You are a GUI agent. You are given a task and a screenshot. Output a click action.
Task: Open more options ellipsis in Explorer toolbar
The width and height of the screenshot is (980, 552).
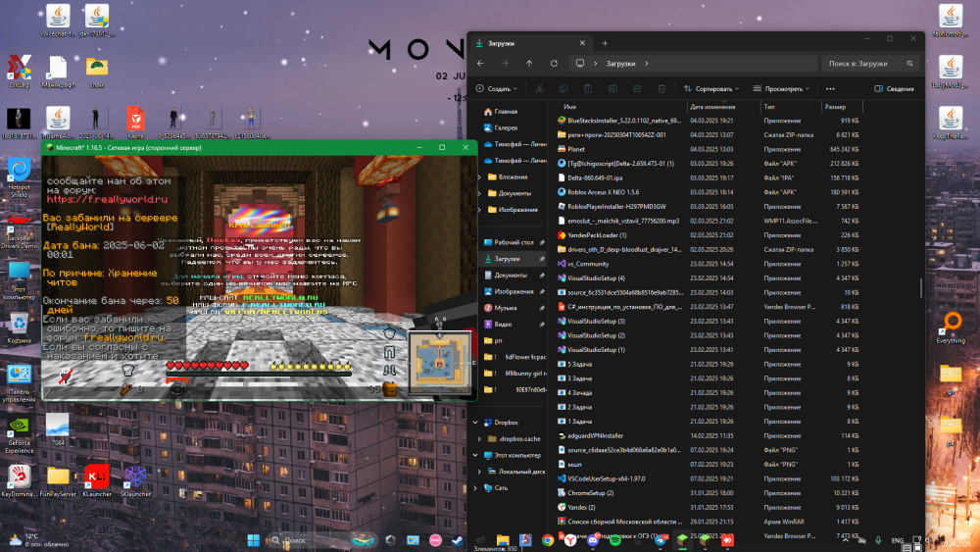pos(830,89)
